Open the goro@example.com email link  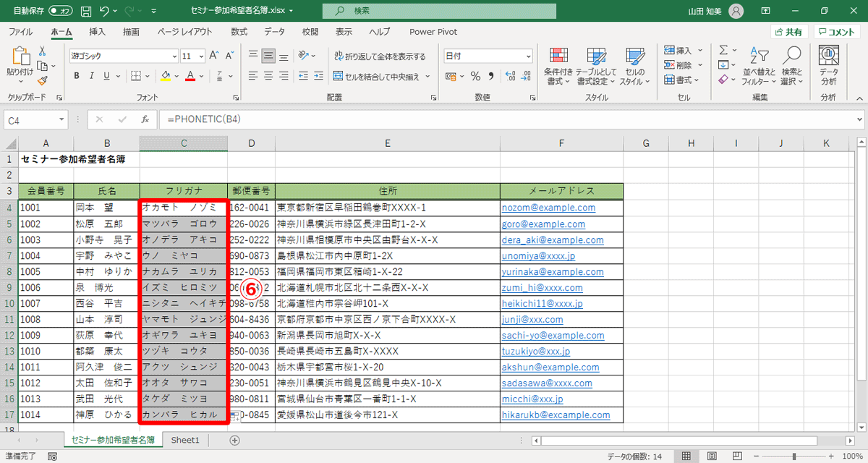tap(543, 224)
